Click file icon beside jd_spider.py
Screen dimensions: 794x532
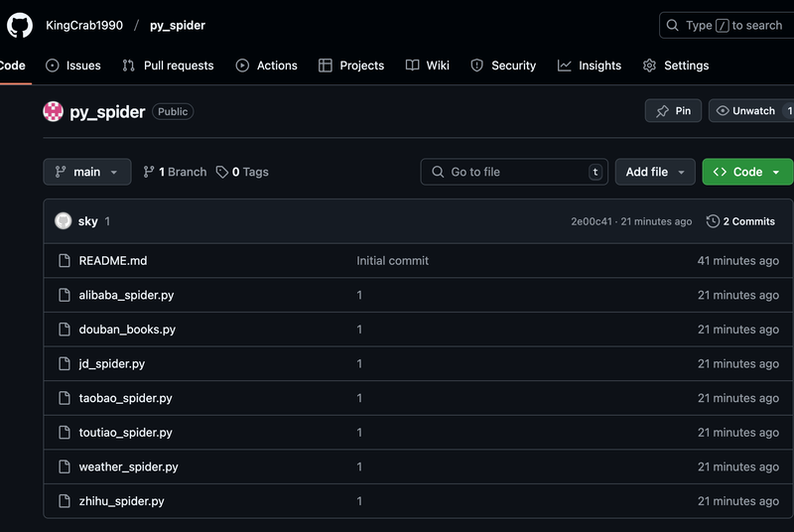point(65,364)
